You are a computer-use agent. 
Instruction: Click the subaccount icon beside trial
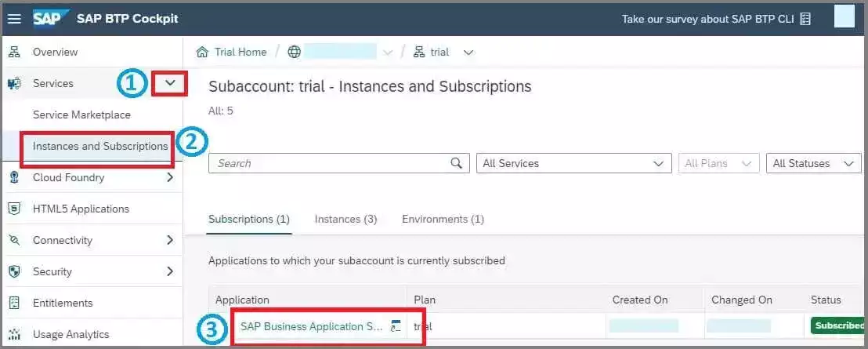pyautogui.click(x=419, y=52)
